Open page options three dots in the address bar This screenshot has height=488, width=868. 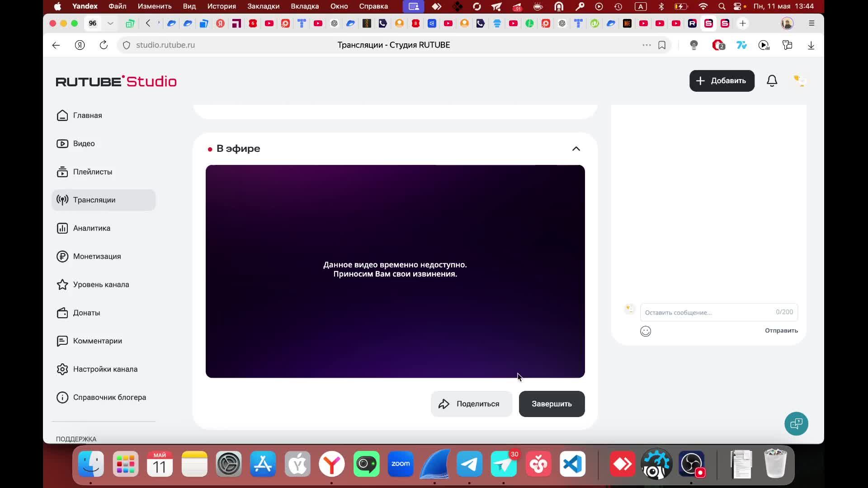coord(646,45)
